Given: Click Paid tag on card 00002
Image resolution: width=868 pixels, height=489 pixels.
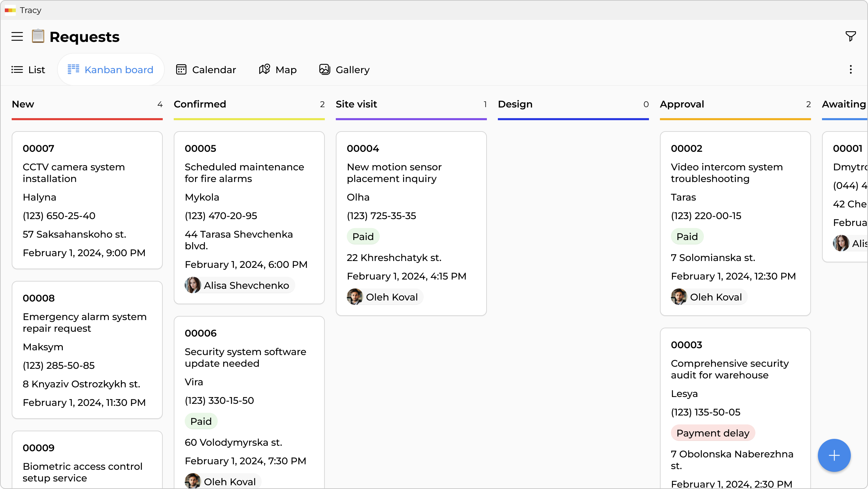Looking at the screenshot, I should coord(687,237).
